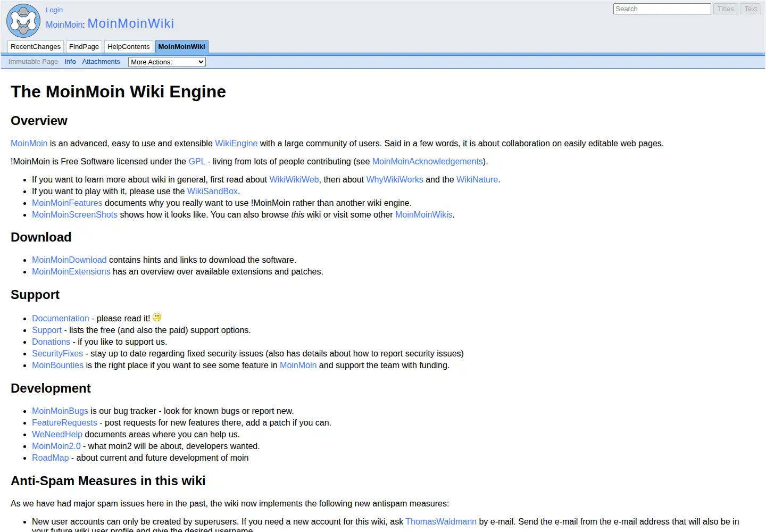The width and height of the screenshot is (766, 532).
Task: Open the Support link in the list
Action: (47, 330)
